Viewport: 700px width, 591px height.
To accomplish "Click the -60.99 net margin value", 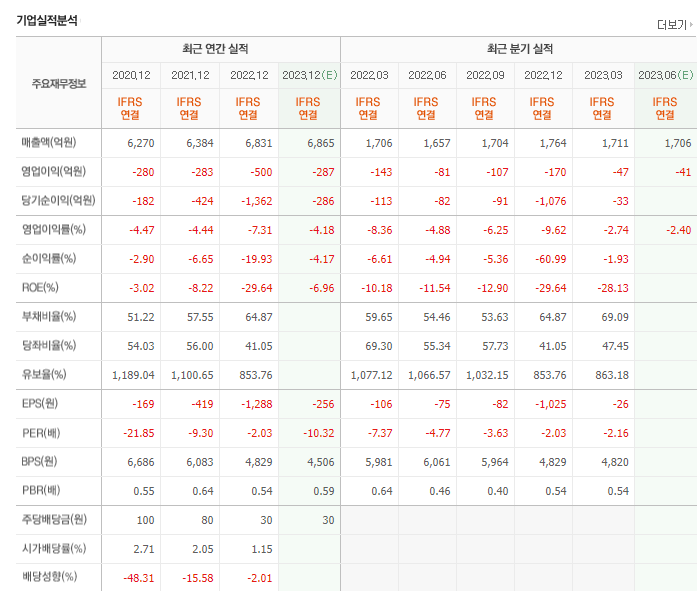I will tap(550, 259).
